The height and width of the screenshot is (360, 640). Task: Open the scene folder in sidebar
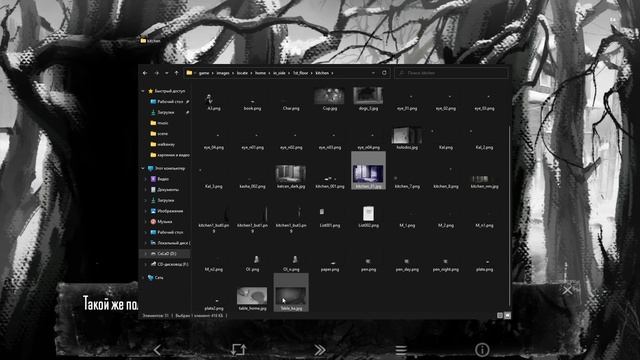pos(159,133)
